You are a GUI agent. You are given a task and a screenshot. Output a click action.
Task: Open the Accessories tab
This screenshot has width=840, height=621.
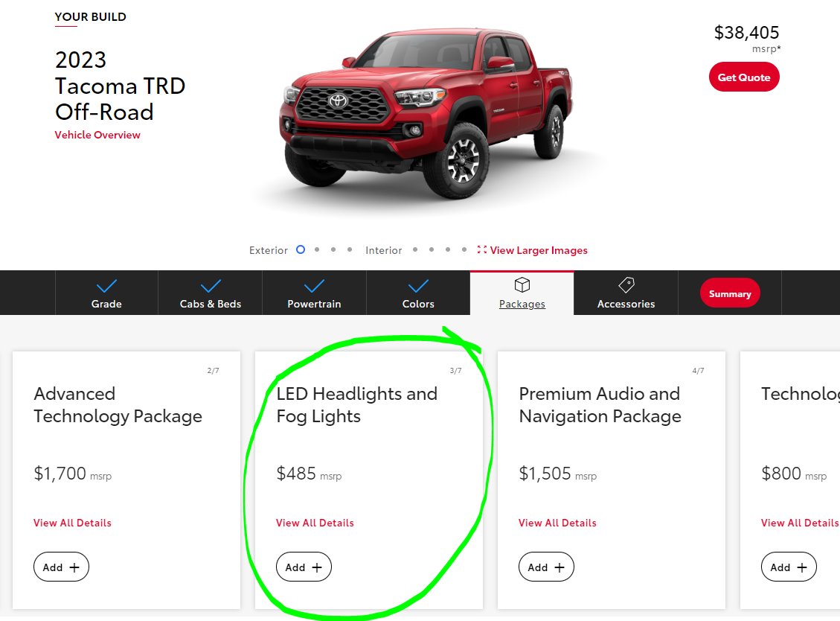coord(626,293)
